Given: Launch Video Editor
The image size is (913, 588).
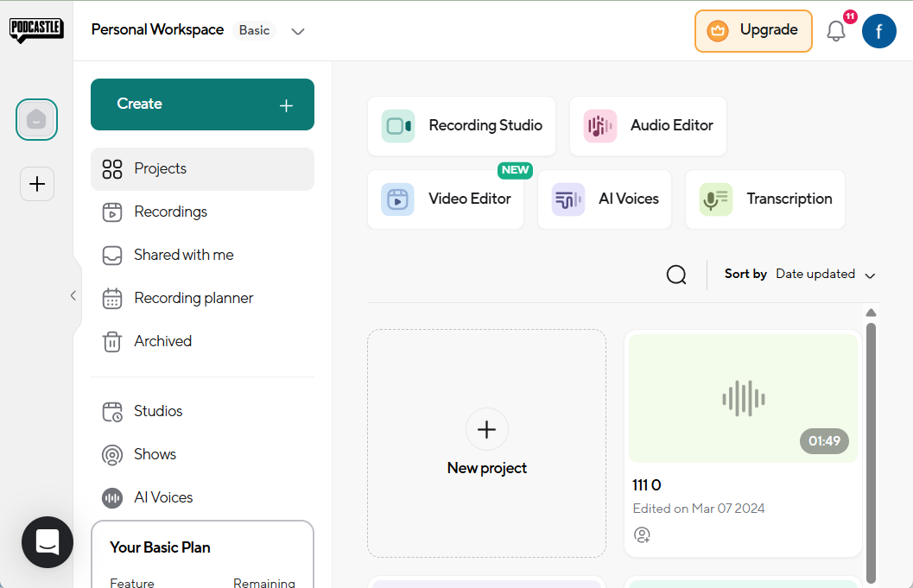Looking at the screenshot, I should pyautogui.click(x=446, y=199).
